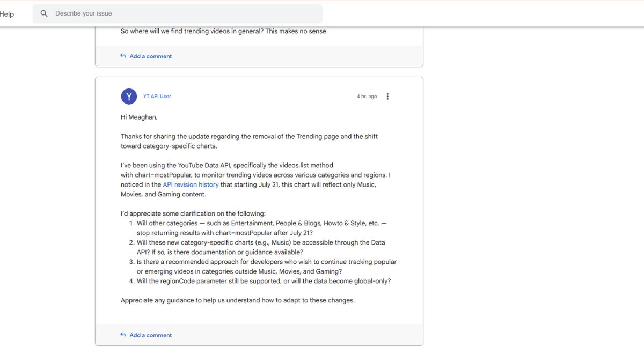Click the reply arrow beside the top Add a comment

122,56
